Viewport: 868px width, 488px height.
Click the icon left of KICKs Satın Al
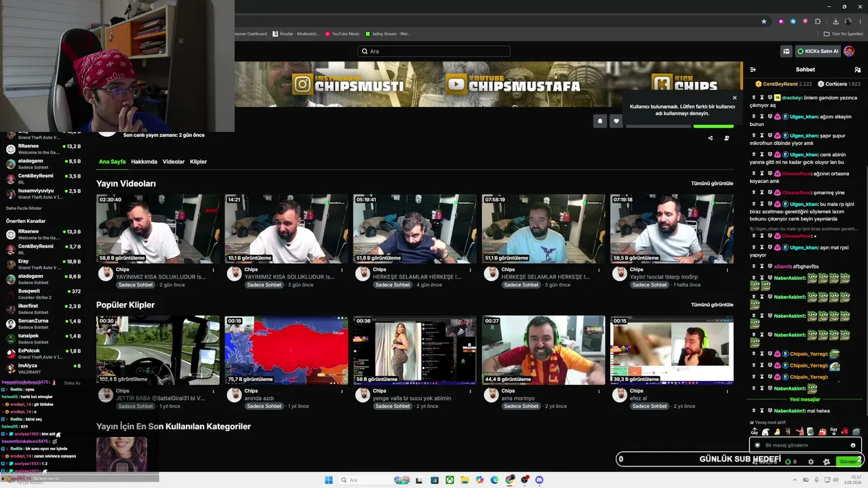[x=786, y=51]
